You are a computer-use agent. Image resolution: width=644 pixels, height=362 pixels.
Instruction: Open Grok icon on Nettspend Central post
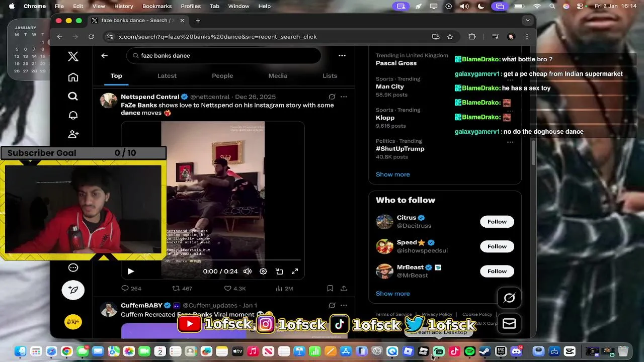[332, 97]
